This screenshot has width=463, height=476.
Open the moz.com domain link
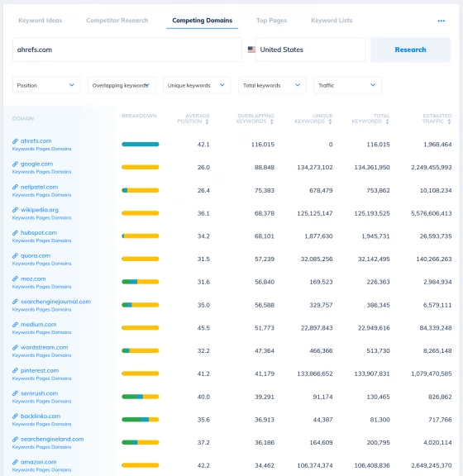33,278
